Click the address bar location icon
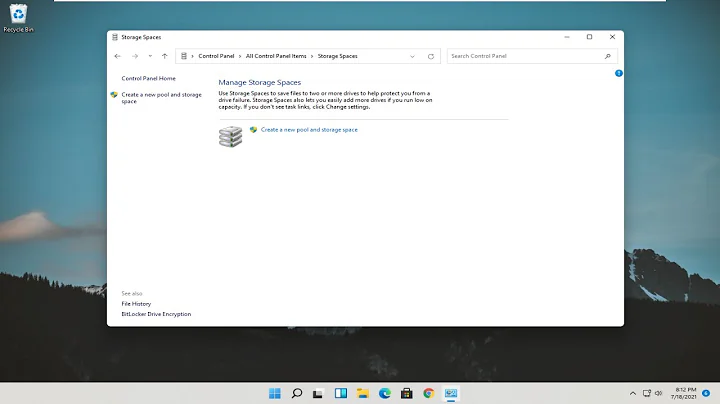Image resolution: width=720 pixels, height=404 pixels. coord(184,56)
